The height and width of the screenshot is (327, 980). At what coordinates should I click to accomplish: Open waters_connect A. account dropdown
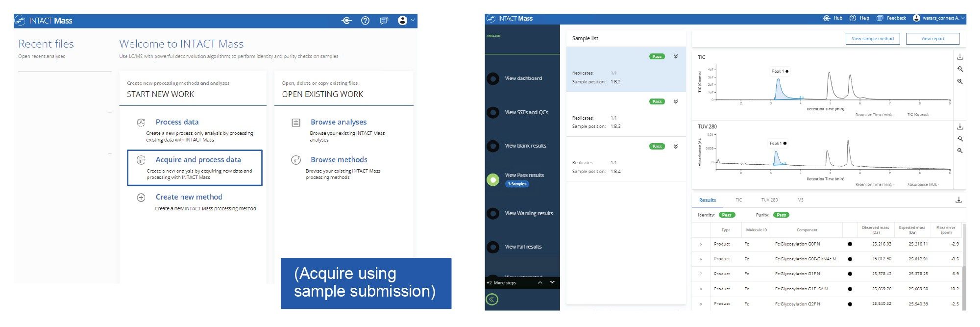click(939, 18)
